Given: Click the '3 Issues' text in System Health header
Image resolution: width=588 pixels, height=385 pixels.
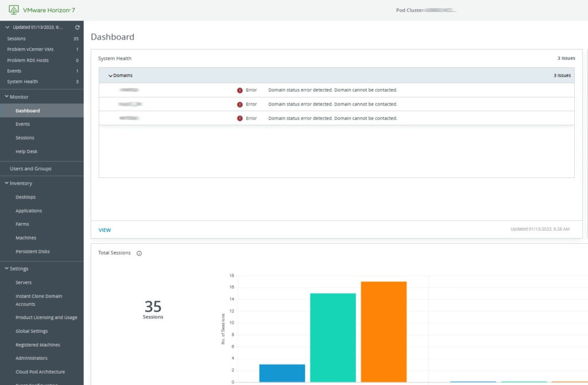Looking at the screenshot, I should click(x=566, y=59).
